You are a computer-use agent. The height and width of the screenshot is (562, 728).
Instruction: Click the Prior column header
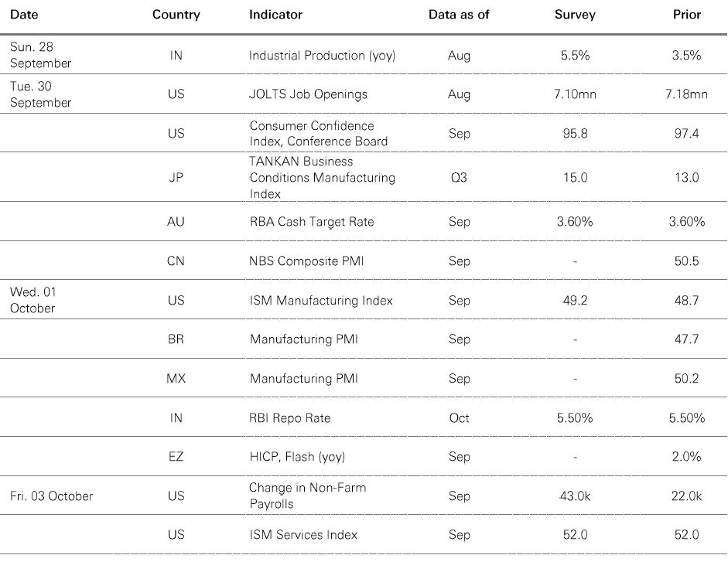[x=686, y=15]
